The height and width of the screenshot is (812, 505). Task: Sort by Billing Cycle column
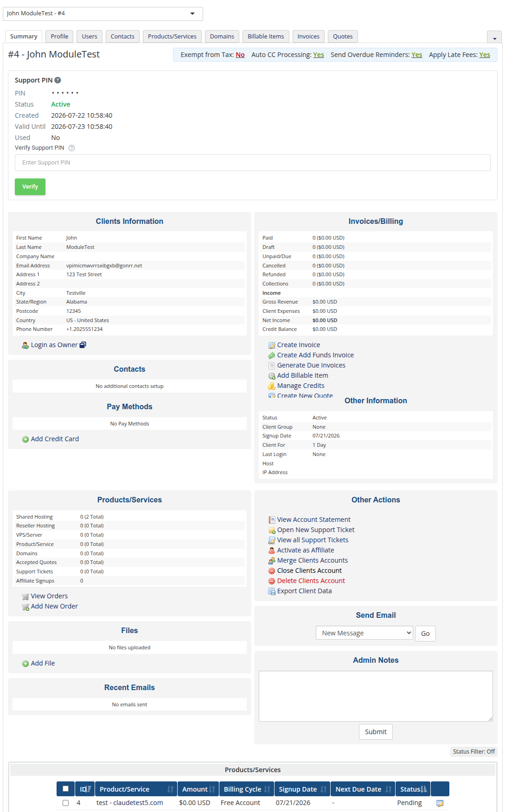pos(246,789)
